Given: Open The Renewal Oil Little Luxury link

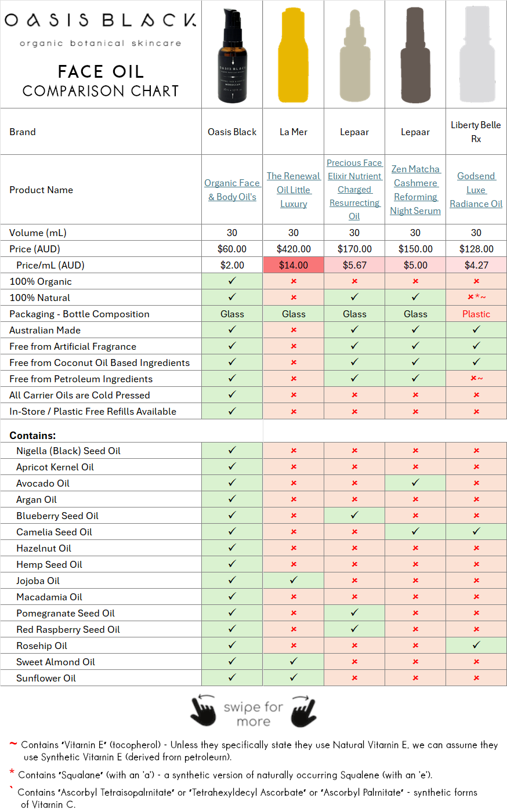Looking at the screenshot, I should tap(294, 190).
